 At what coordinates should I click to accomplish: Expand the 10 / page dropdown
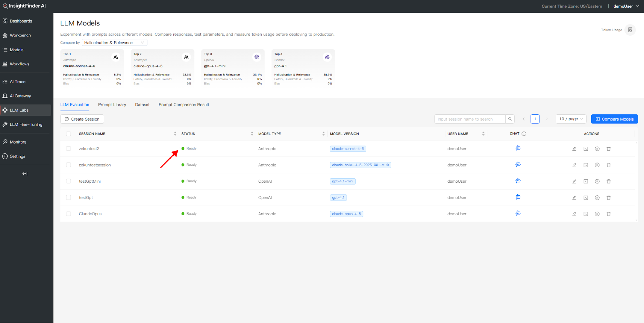[571, 119]
